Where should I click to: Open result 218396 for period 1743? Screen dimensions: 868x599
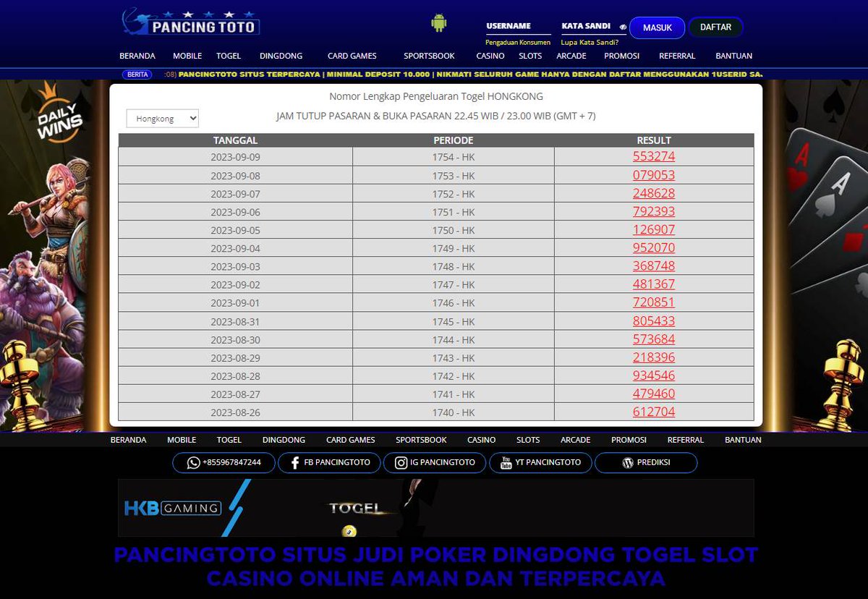tap(654, 357)
